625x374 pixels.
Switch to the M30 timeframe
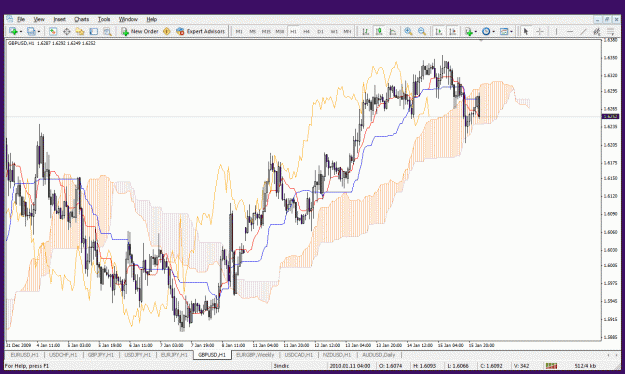(279, 31)
